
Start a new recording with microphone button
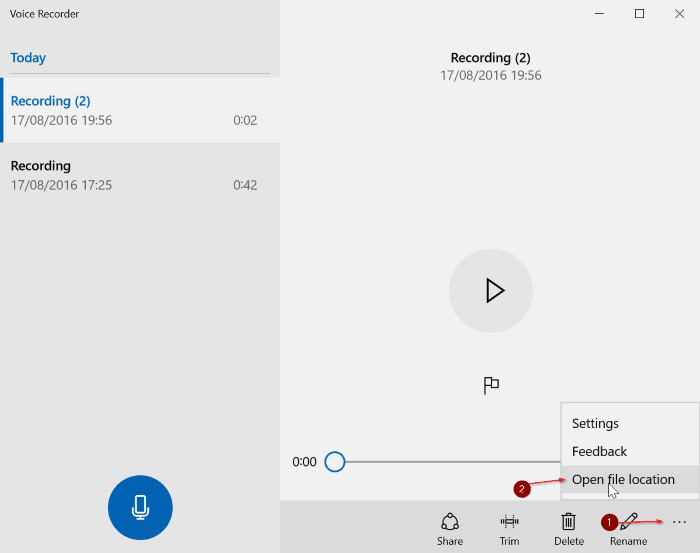140,507
